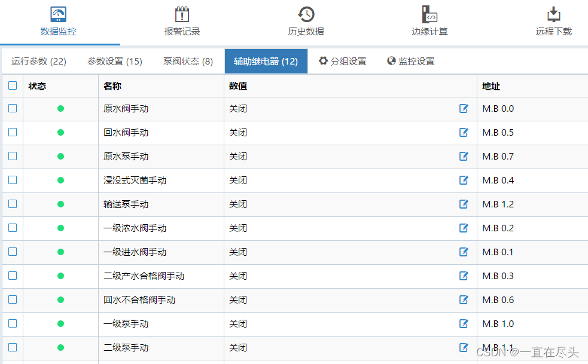Edit value of 一级泵手动 row

(464, 323)
